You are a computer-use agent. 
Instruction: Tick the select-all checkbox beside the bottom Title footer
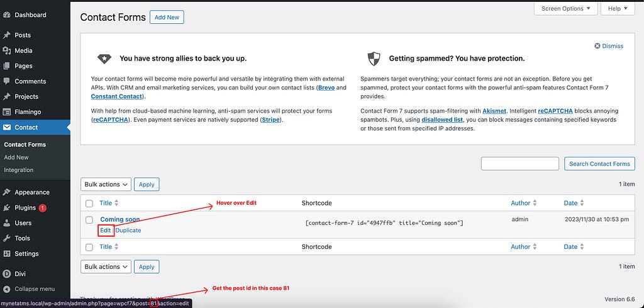pos(89,247)
